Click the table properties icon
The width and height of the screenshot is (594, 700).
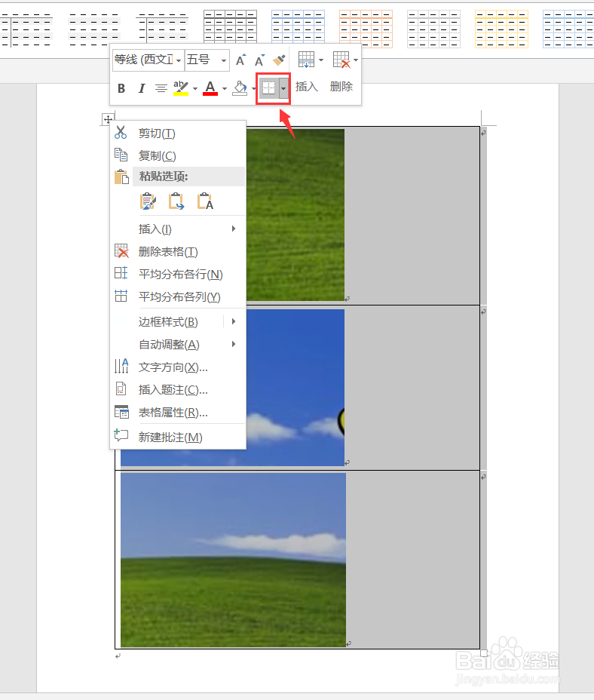pos(121,412)
